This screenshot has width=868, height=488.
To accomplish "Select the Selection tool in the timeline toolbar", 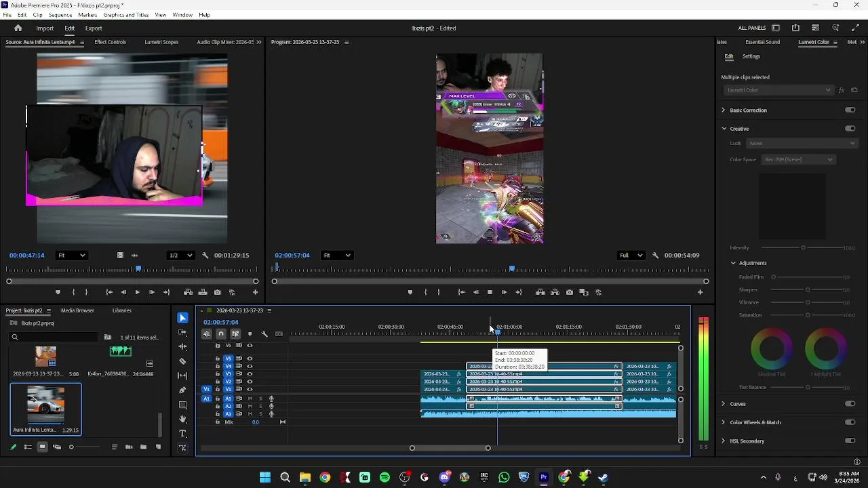I will pyautogui.click(x=182, y=318).
